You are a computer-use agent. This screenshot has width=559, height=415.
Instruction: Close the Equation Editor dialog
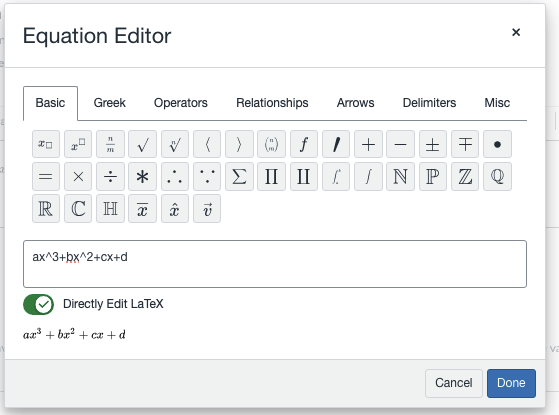(x=516, y=32)
